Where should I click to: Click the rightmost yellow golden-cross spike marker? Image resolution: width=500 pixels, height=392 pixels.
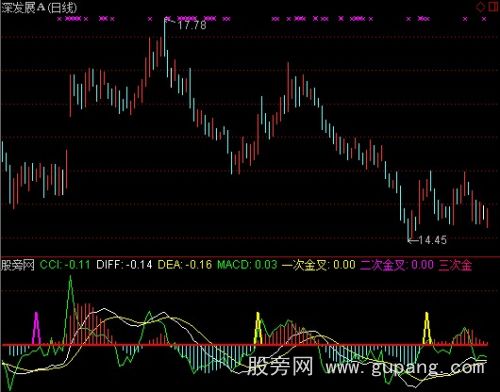point(427,328)
